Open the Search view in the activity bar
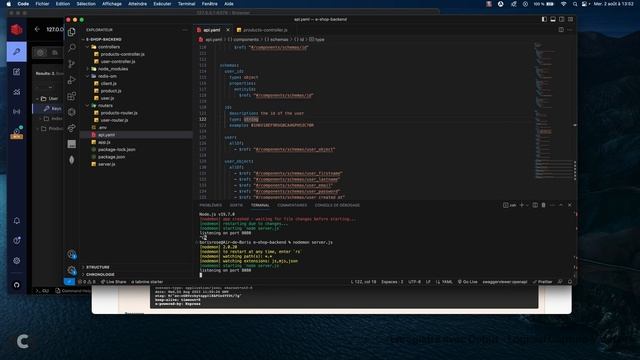Image resolution: width=640 pixels, height=360 pixels. [72, 48]
